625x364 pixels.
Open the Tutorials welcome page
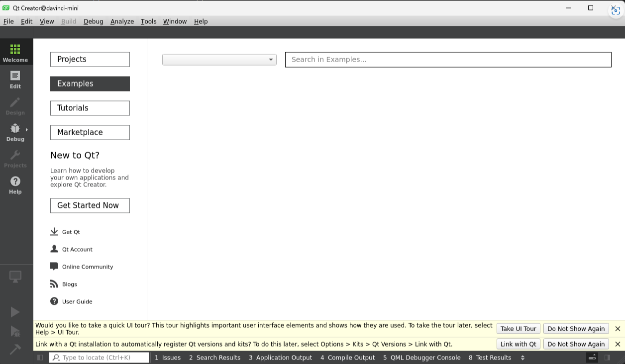[x=90, y=108]
